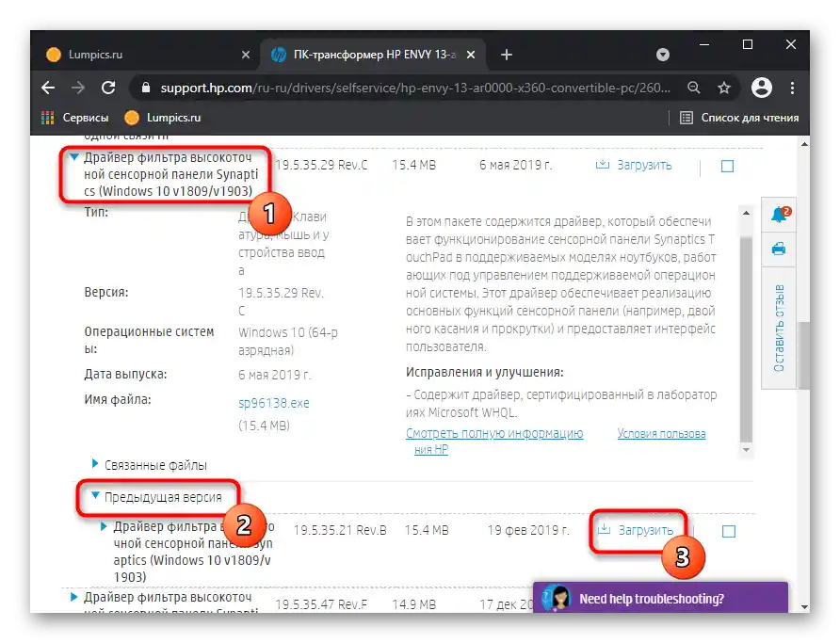Tick checkbox for 19.5.35.21 Rev.B driver
This screenshot has height=643, width=840.
click(x=729, y=531)
